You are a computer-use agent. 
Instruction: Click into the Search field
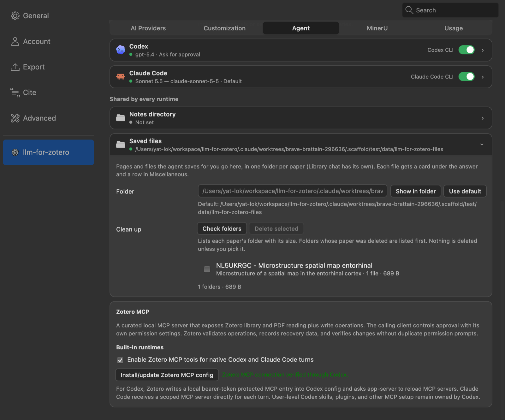point(450,10)
